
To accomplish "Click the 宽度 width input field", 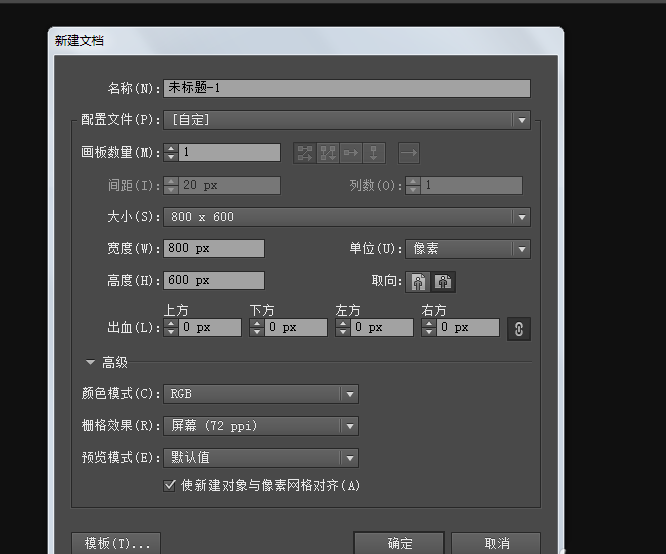I will (214, 249).
